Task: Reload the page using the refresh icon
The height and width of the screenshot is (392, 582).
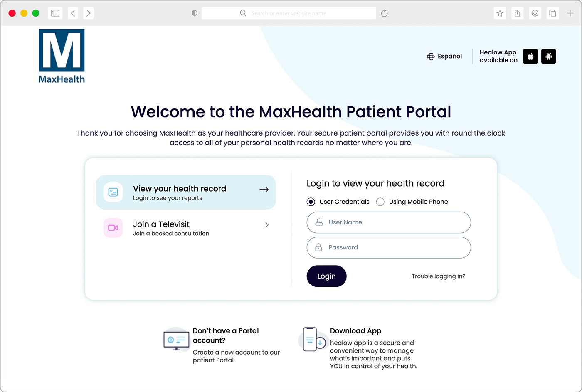Action: [384, 13]
